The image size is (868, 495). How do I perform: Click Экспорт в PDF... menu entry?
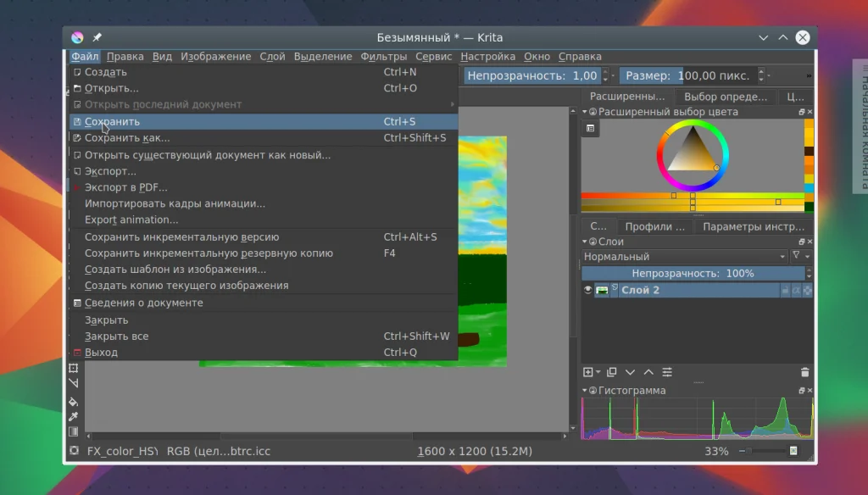(x=125, y=187)
